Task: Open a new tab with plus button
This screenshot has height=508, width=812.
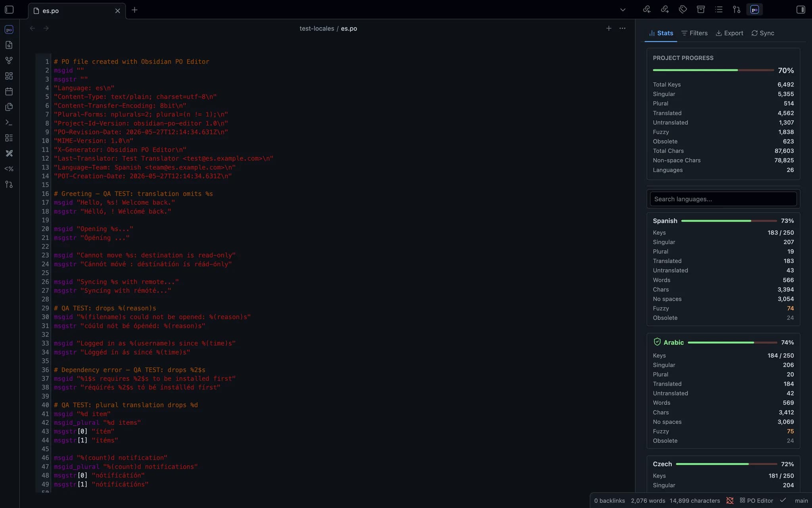Action: click(134, 10)
